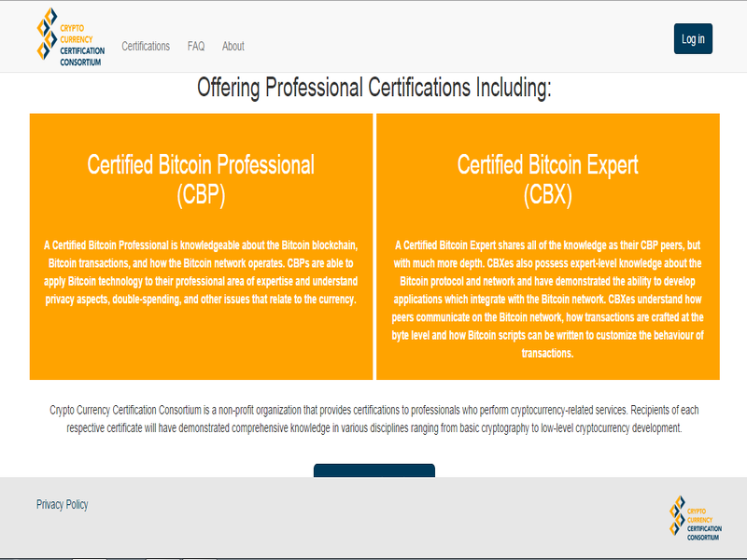
Task: Click the non-profit organization description paragraph
Action: (373, 419)
